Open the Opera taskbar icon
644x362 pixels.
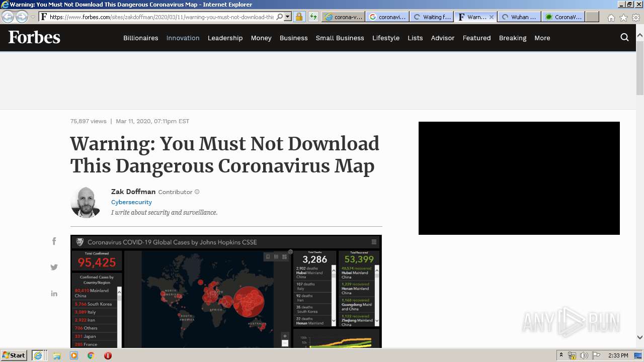(108, 355)
